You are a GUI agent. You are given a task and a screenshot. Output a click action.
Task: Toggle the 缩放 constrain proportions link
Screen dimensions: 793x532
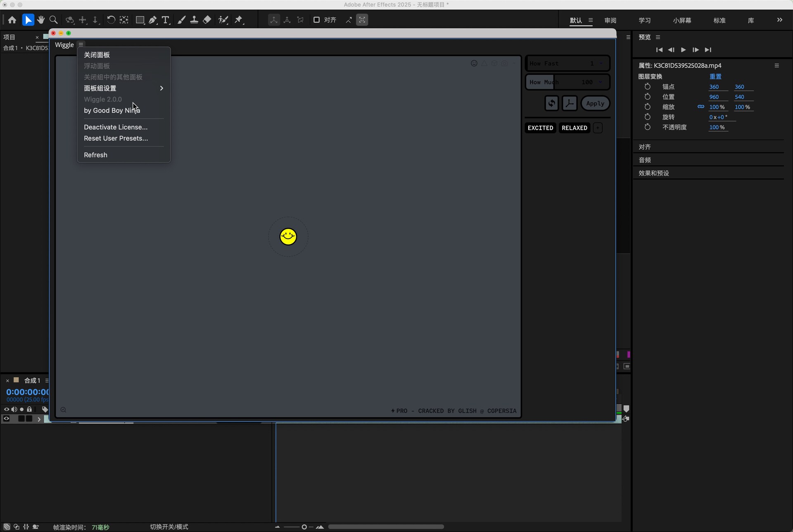coord(701,107)
